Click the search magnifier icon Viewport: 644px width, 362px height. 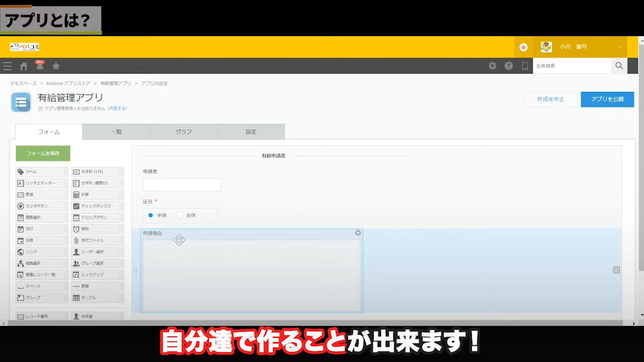click(x=619, y=66)
